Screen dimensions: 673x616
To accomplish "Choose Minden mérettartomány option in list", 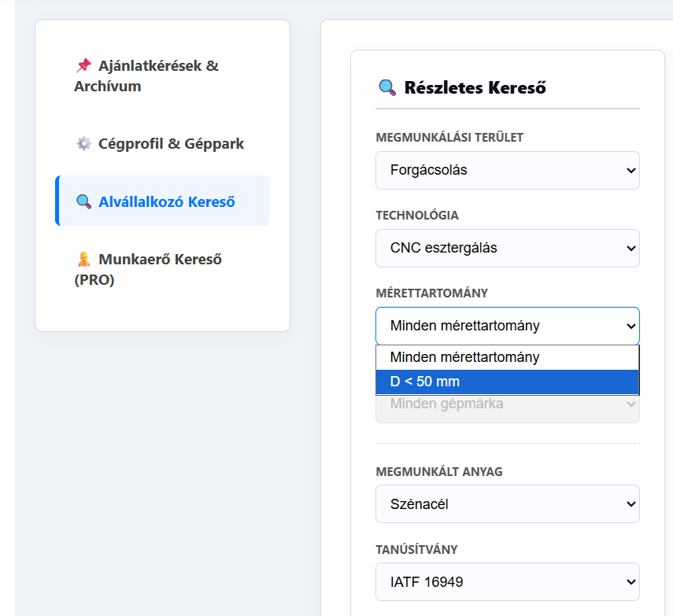I will click(508, 357).
